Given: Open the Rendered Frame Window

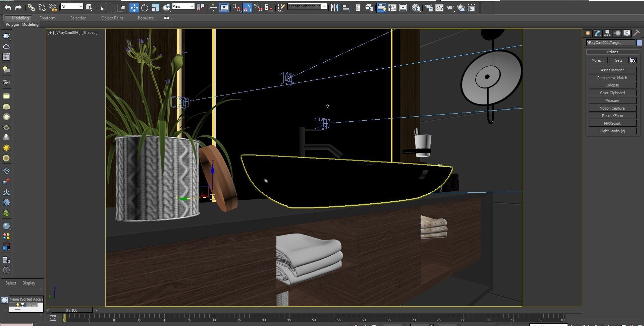Looking at the screenshot, I should point(439,7).
